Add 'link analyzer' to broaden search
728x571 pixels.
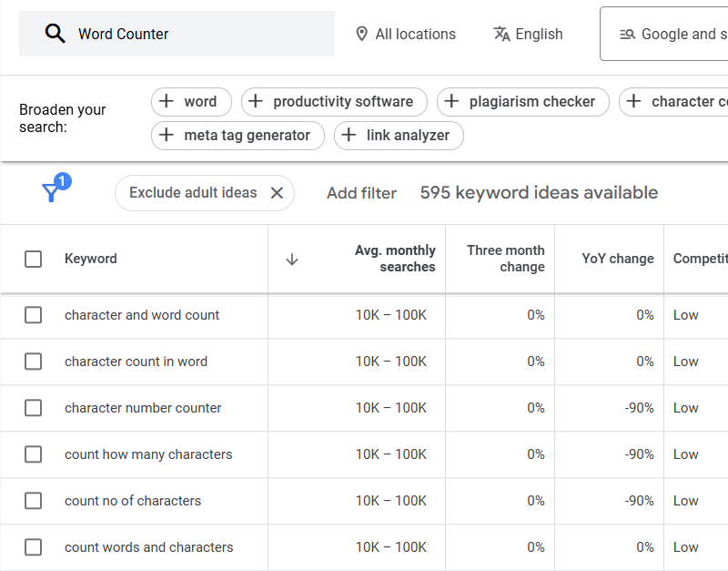[399, 135]
